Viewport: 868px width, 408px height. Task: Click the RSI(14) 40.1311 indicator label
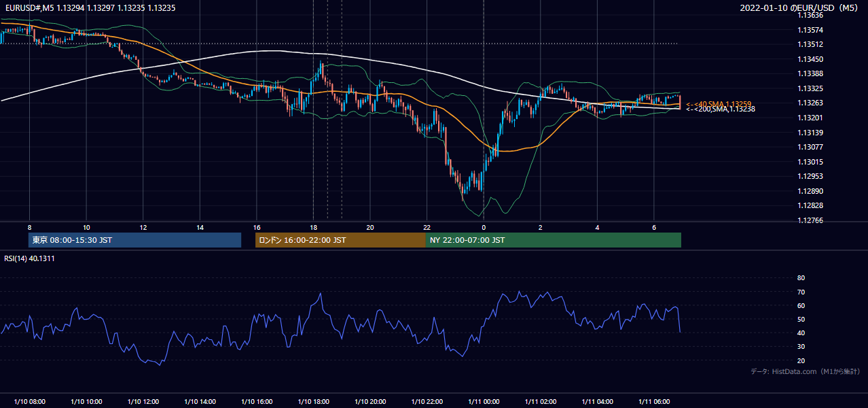(29, 258)
